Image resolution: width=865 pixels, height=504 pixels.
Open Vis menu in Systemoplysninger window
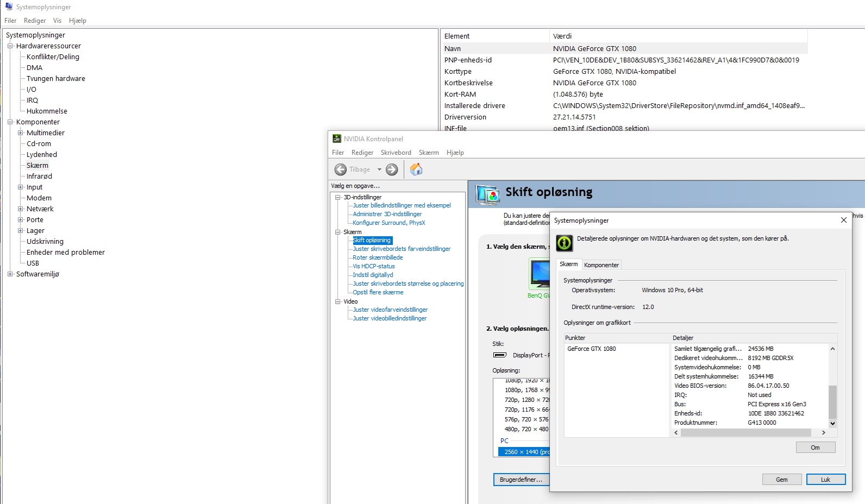[58, 21]
